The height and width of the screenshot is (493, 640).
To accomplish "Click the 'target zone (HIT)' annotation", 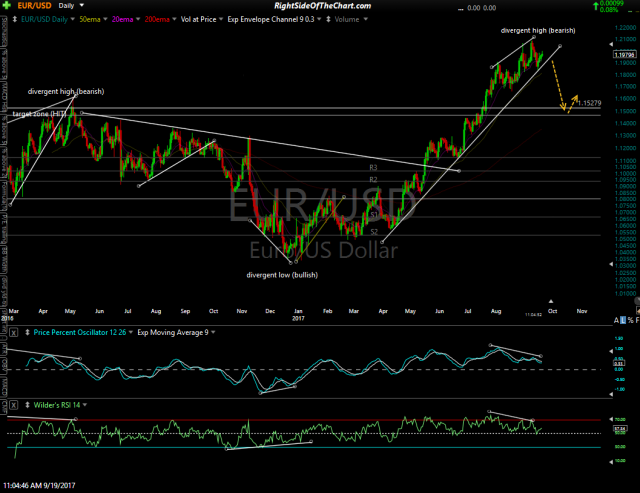I will (x=39, y=114).
